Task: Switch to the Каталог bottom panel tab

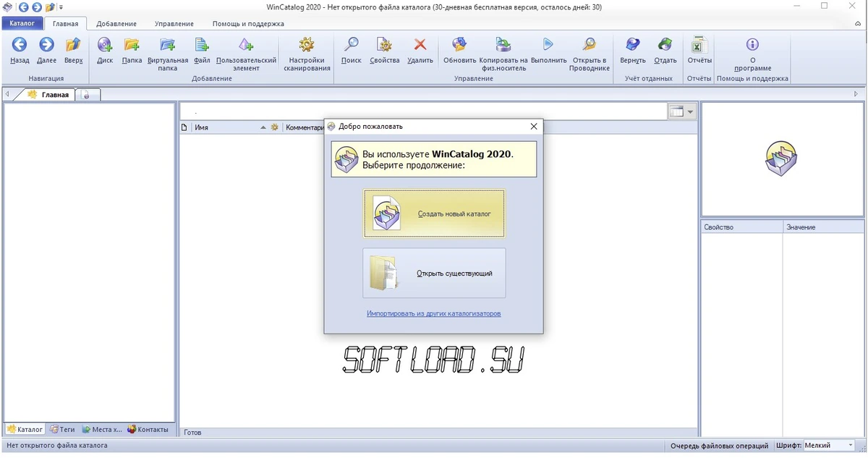Action: click(x=25, y=429)
